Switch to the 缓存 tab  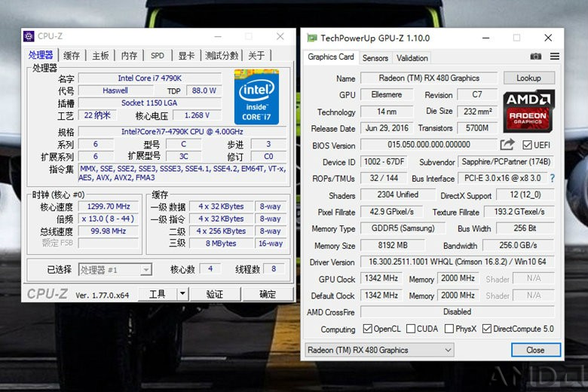click(72, 56)
